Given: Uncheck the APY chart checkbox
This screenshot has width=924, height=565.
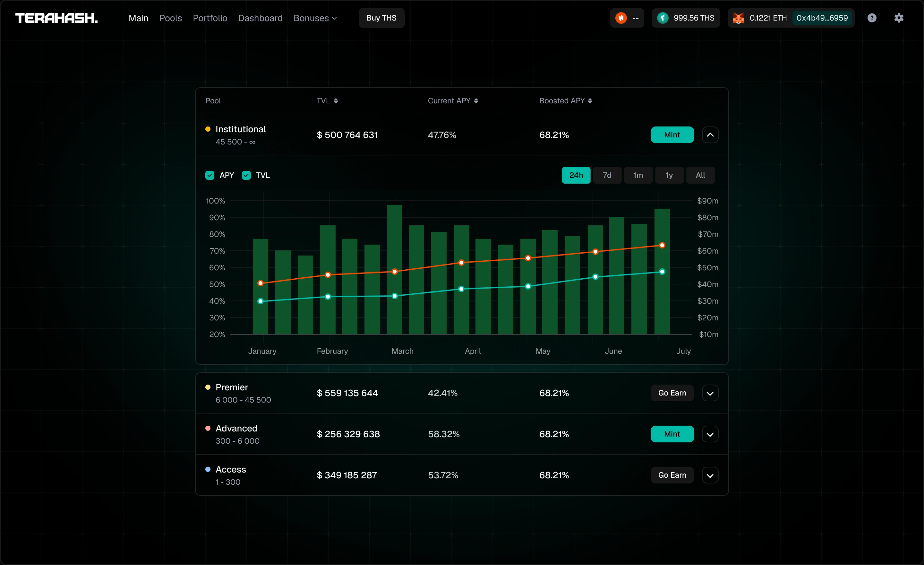Looking at the screenshot, I should coord(210,175).
